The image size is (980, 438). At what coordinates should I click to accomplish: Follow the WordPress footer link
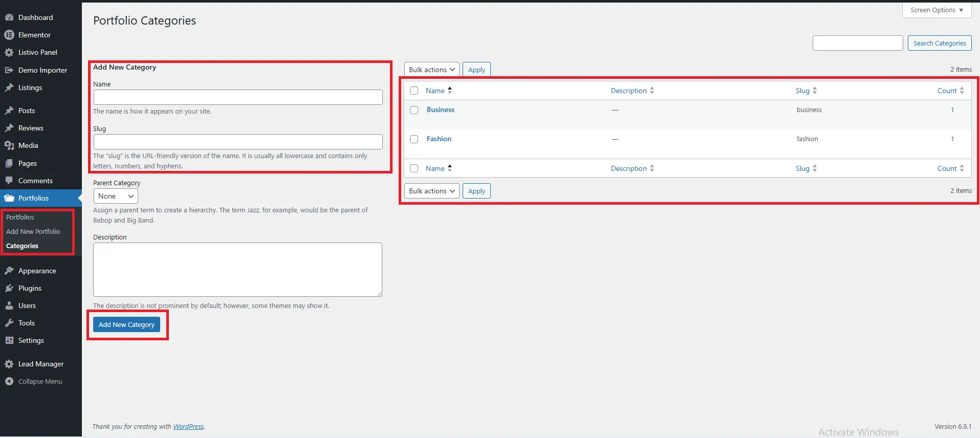[188, 426]
